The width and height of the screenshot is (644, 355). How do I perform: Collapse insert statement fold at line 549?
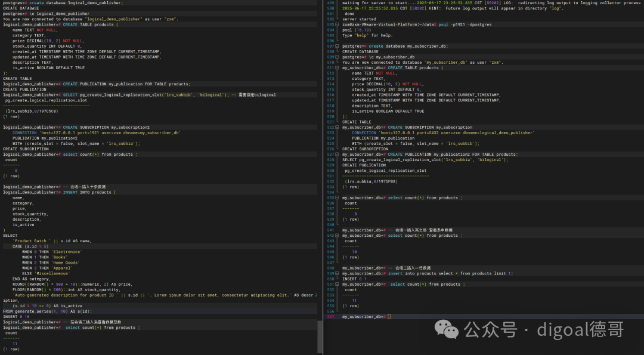337,274
